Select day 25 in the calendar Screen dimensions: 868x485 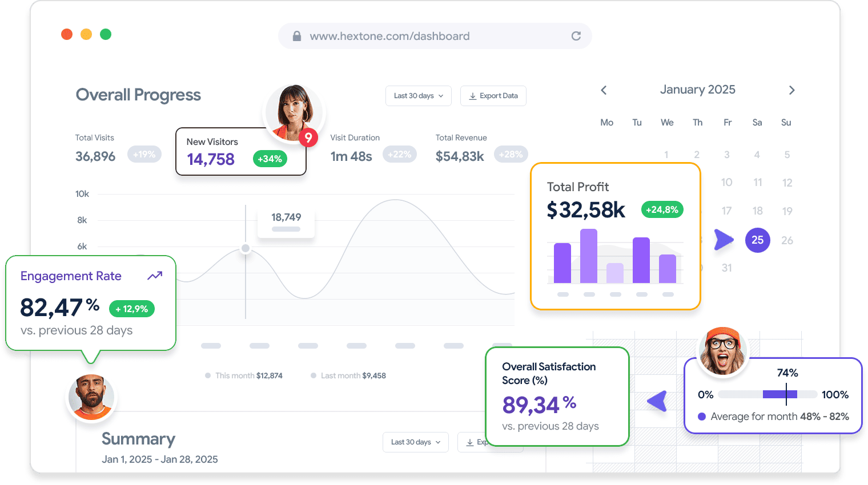tap(757, 240)
